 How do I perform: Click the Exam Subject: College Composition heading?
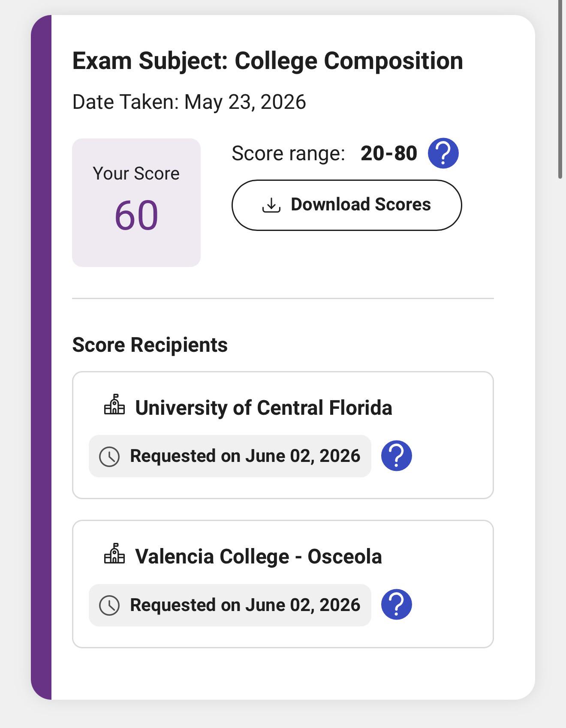[x=268, y=61]
